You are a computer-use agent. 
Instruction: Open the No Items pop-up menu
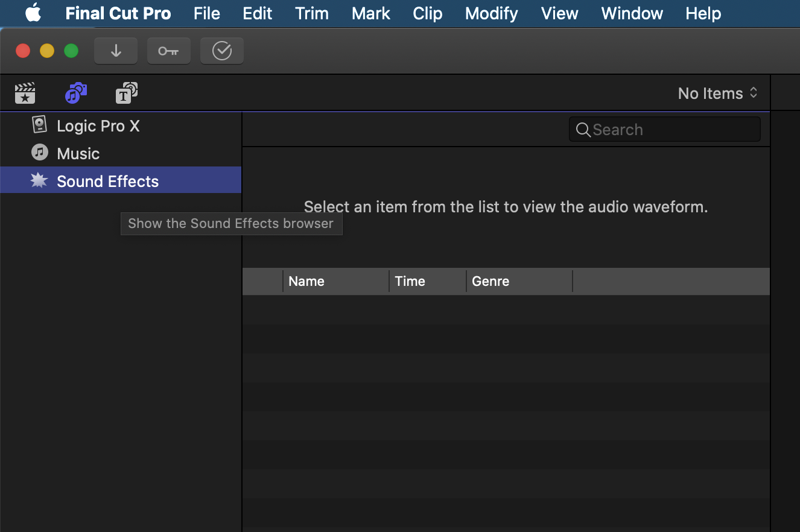point(717,93)
